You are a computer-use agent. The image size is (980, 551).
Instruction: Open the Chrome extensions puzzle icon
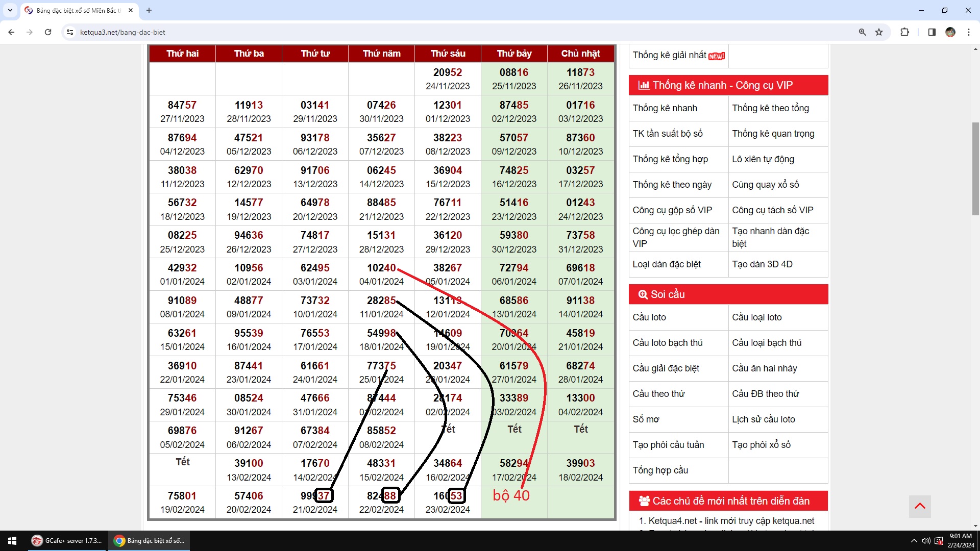click(904, 32)
